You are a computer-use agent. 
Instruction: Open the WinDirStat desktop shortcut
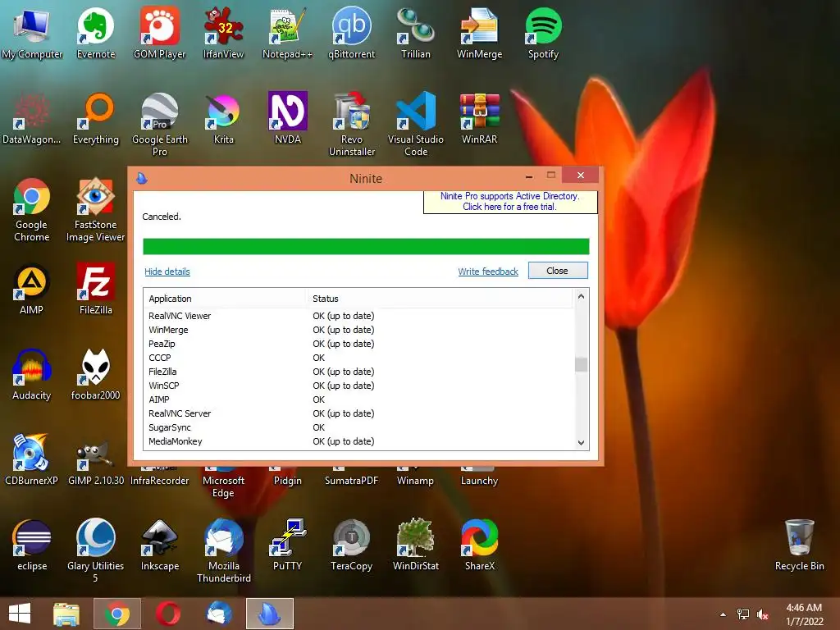[416, 545]
